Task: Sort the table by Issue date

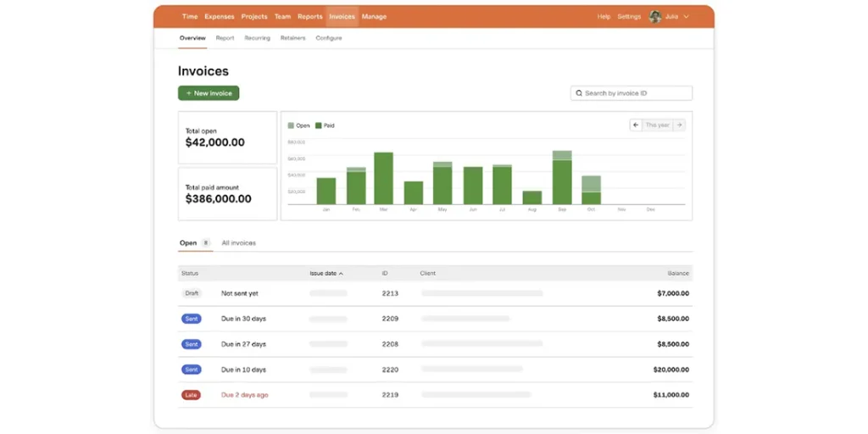Action: tap(326, 274)
